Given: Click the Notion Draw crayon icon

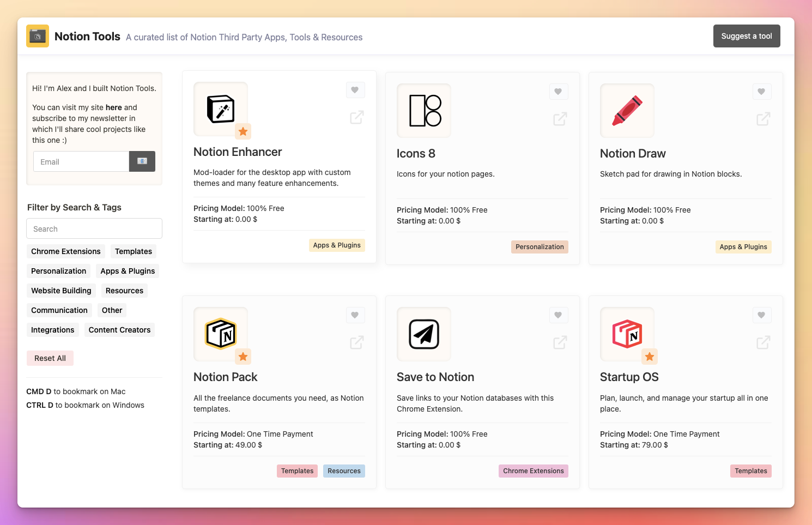Looking at the screenshot, I should tap(627, 111).
